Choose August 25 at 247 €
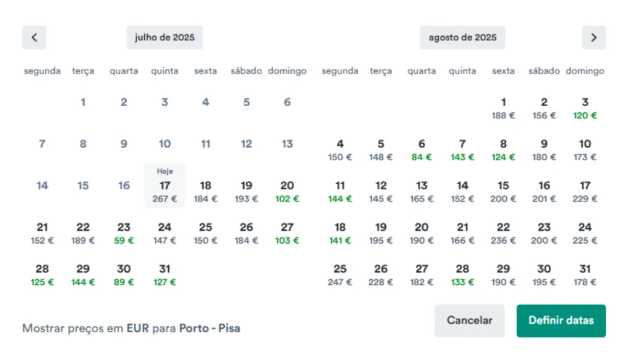This screenshot has height=364, width=629. (340, 274)
